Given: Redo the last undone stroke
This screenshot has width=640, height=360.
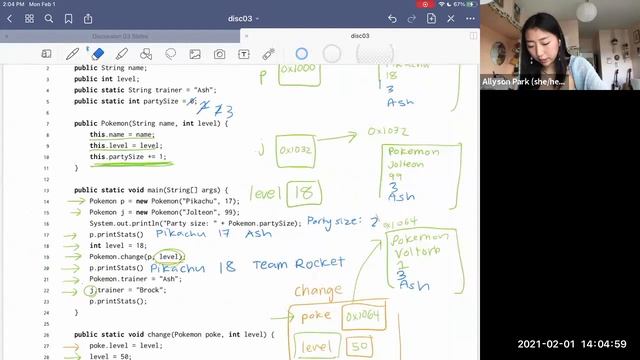Looking at the screenshot, I should [x=412, y=19].
